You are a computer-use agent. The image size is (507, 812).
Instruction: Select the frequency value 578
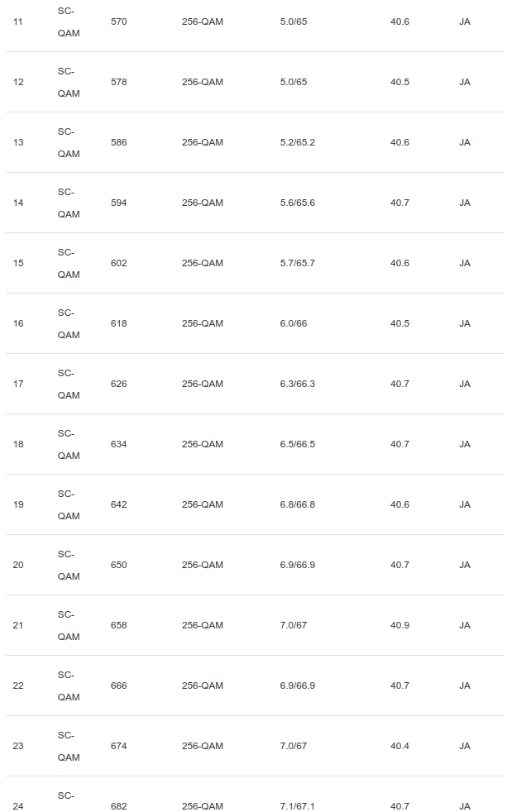(x=119, y=82)
